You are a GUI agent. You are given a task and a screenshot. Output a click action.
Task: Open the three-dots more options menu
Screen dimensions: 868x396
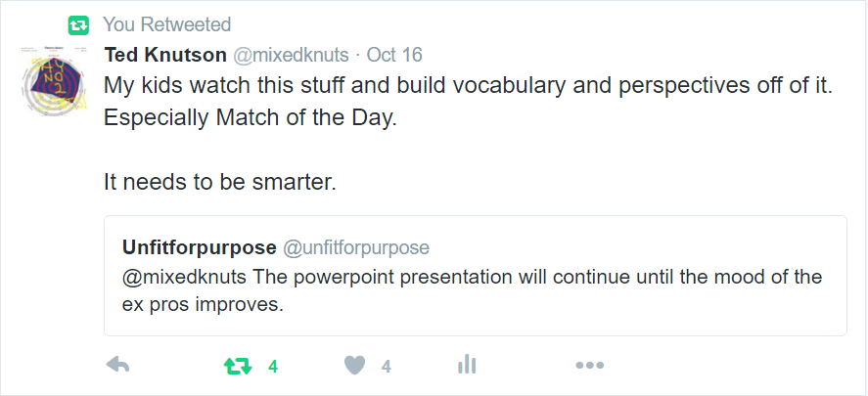(x=589, y=366)
